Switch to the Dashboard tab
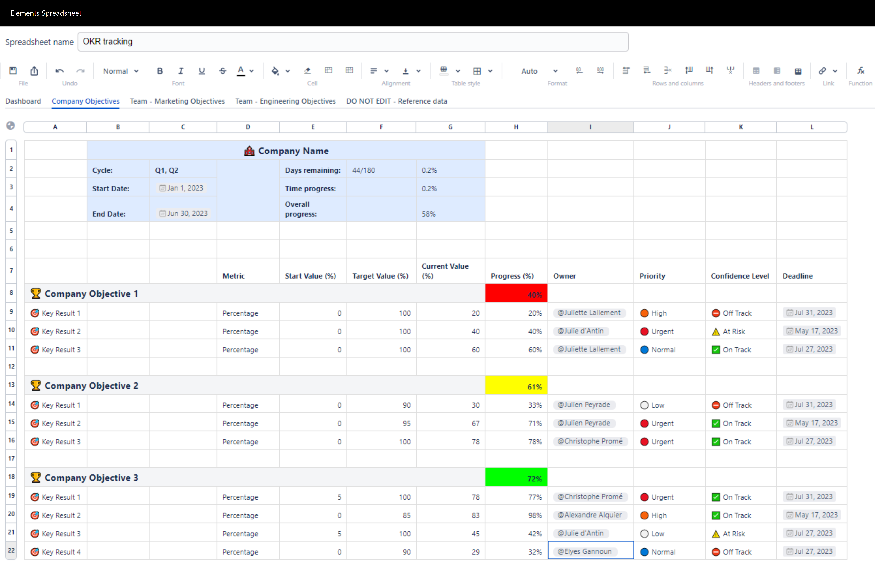Viewport: 875px width, 588px height. (23, 101)
